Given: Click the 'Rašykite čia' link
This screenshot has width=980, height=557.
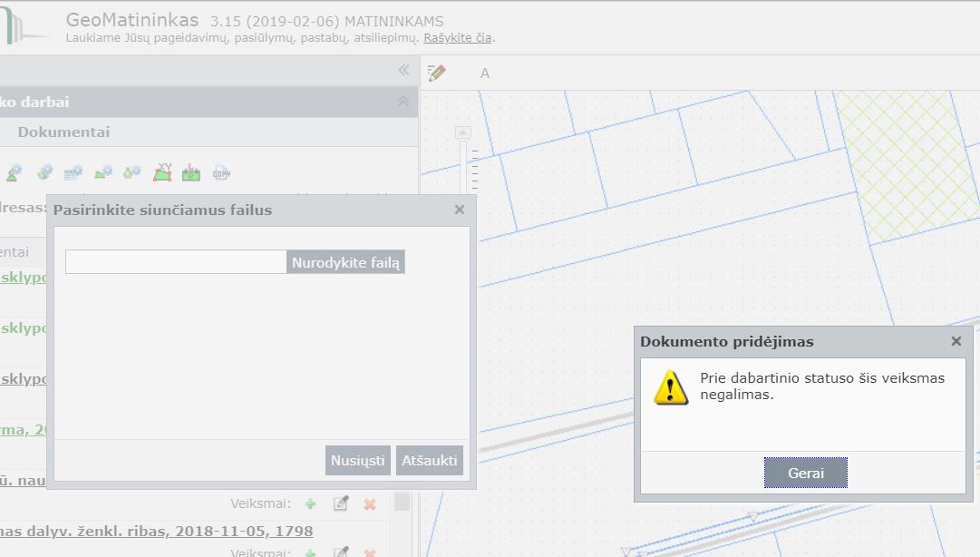Looking at the screenshot, I should pos(458,37).
